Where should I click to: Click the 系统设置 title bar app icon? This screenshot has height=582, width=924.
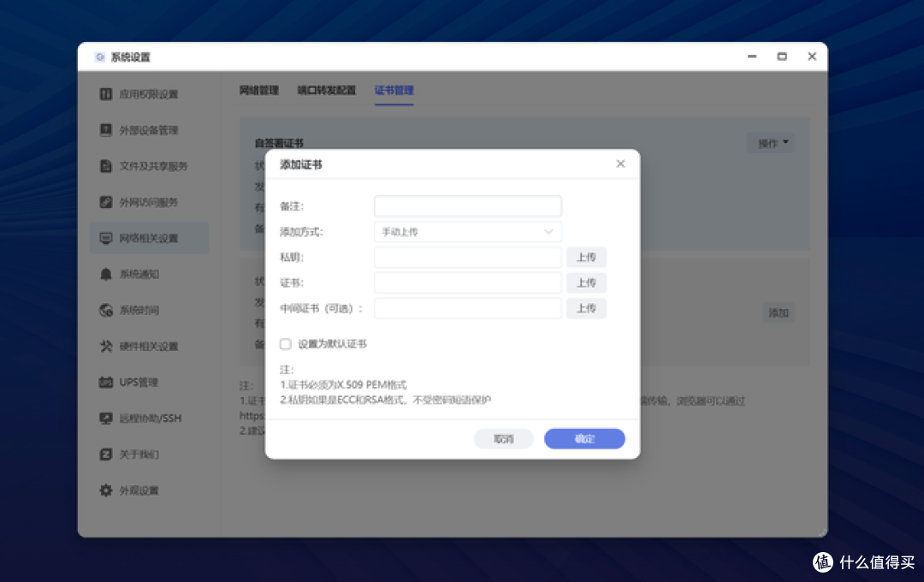pyautogui.click(x=99, y=57)
